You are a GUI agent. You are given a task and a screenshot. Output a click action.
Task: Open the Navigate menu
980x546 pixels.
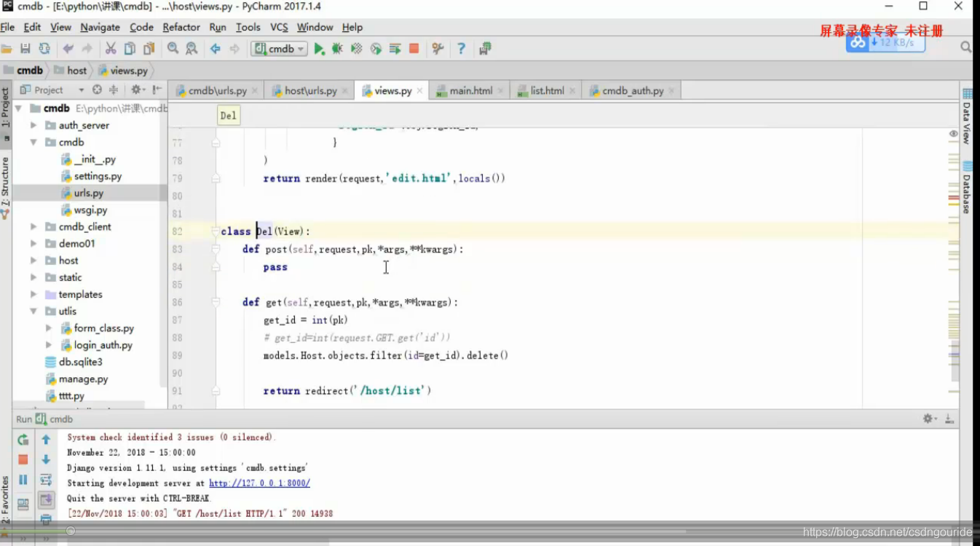click(100, 27)
